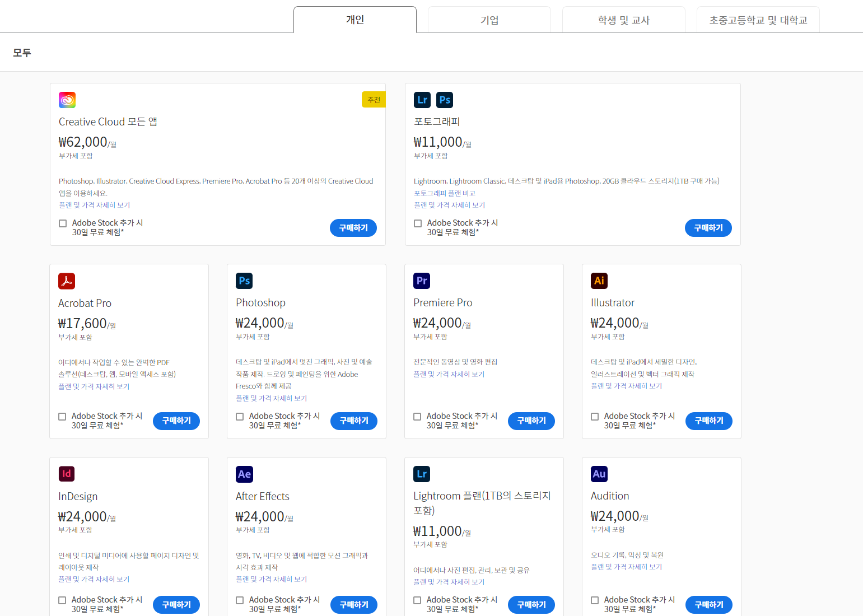Open the 기업 tab
Screen dimensions: 863x616
tap(489, 20)
